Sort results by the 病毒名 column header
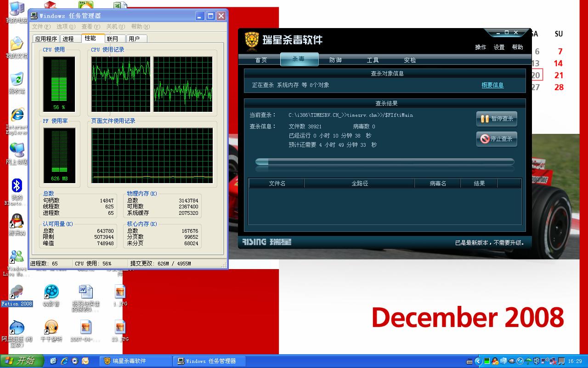588x368 pixels. tap(438, 184)
